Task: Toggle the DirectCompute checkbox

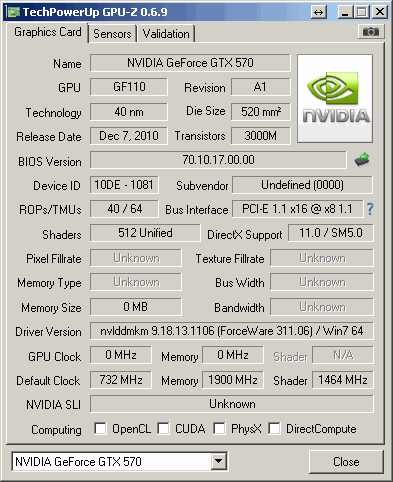Action: pos(274,428)
